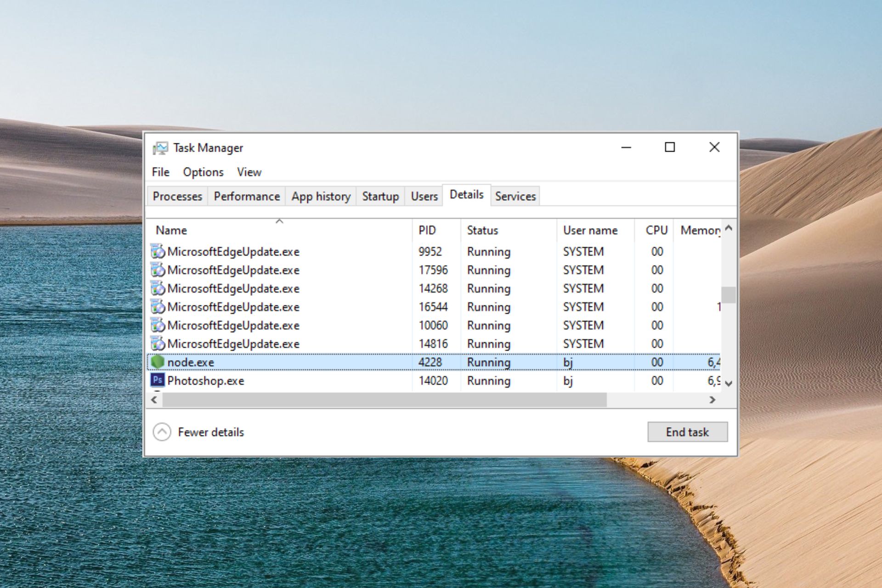Image resolution: width=882 pixels, height=588 pixels.
Task: Click the horizontal scrollbar right arrow
Action: 712,400
